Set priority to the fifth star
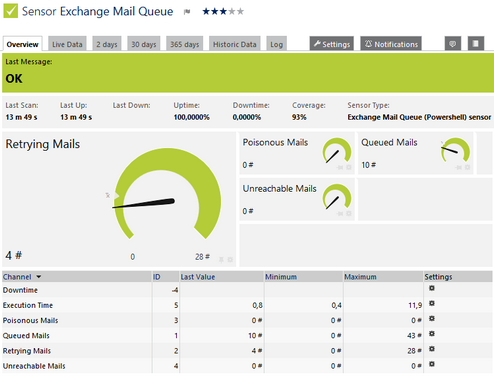The image size is (494, 376). [x=241, y=12]
